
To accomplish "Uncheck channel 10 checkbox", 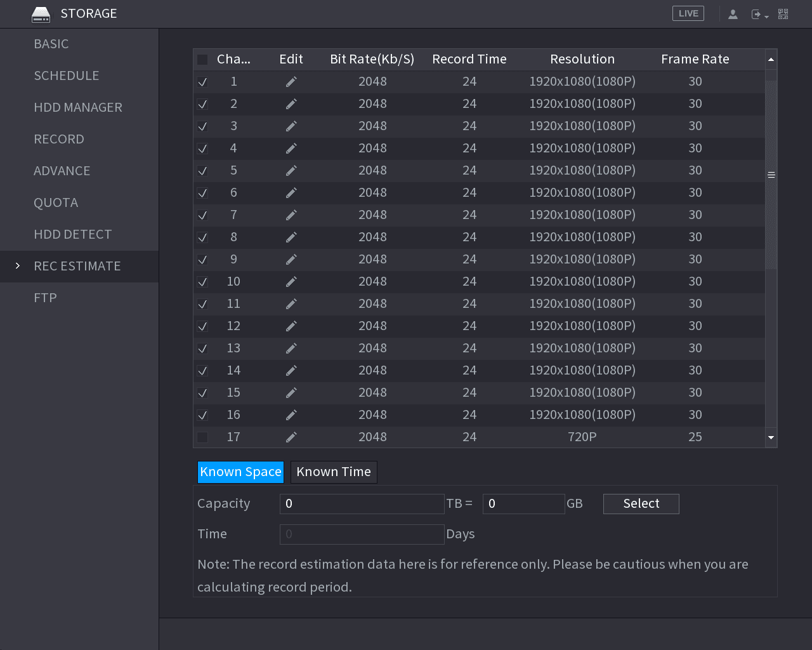I will pos(202,282).
